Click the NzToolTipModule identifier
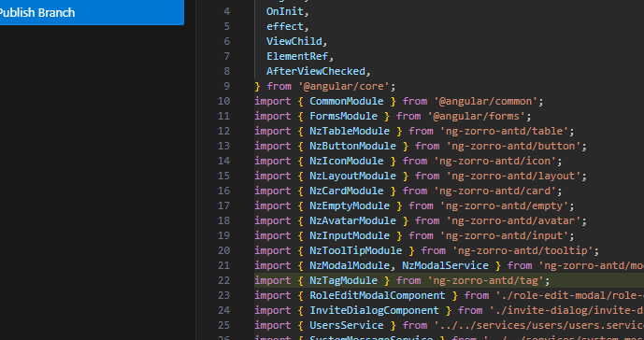This screenshot has height=340, width=644. coord(356,250)
